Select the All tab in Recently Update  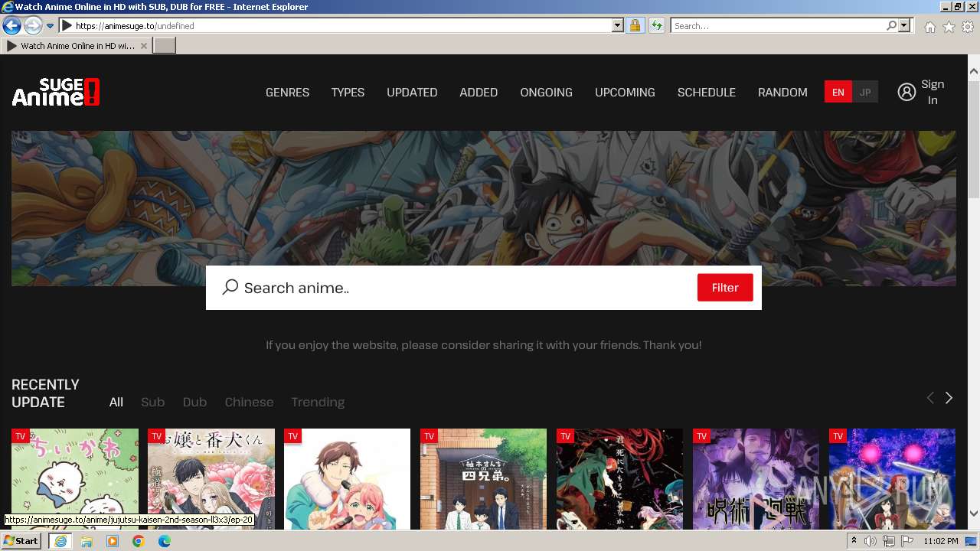116,402
